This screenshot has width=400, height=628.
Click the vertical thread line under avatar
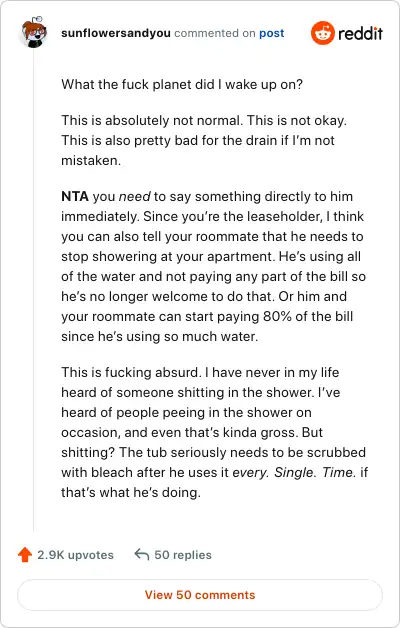click(x=34, y=290)
